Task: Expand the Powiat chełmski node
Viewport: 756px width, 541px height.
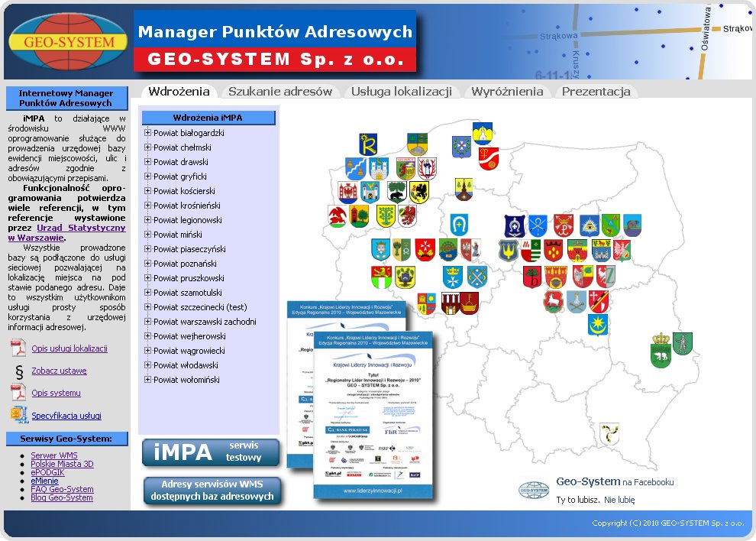Action: [x=148, y=147]
